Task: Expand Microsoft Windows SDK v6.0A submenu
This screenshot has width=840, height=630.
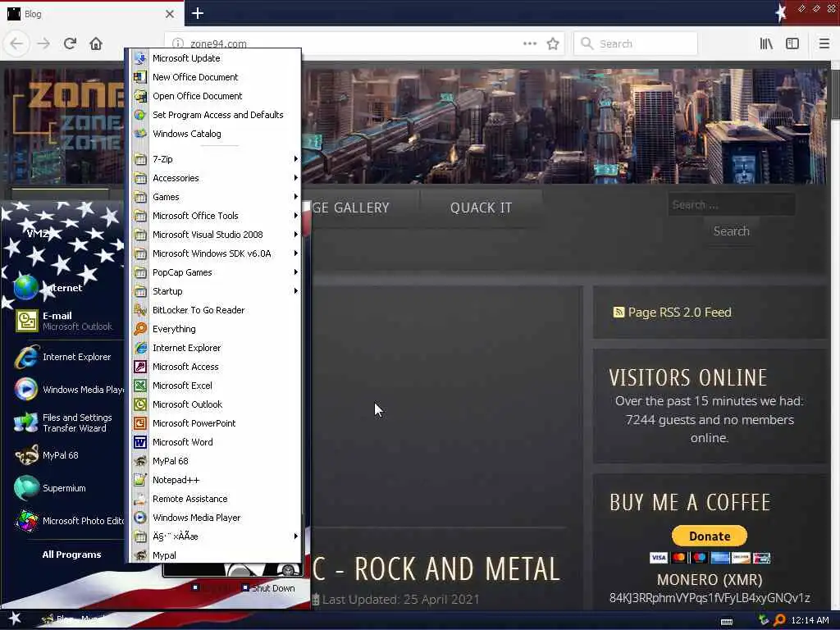Action: point(216,253)
